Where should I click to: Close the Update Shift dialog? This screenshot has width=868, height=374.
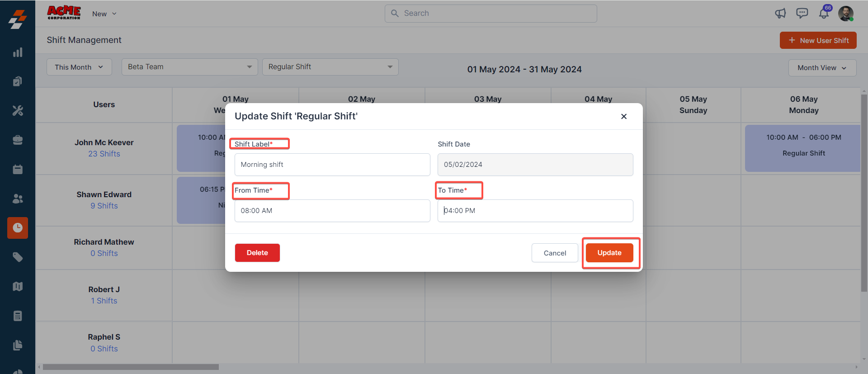pyautogui.click(x=624, y=116)
